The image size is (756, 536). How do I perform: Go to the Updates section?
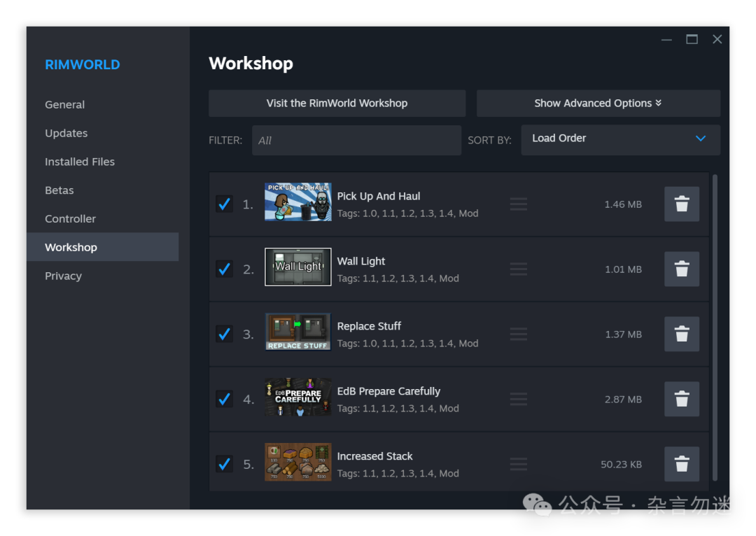pyautogui.click(x=66, y=133)
